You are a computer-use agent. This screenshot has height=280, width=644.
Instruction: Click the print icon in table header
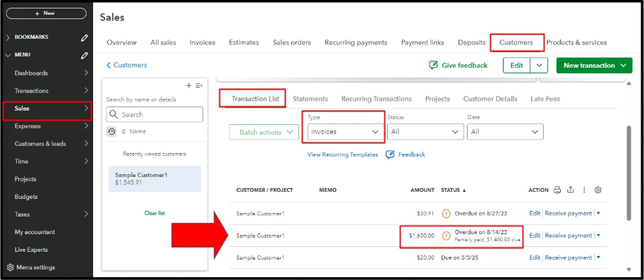coord(557,190)
